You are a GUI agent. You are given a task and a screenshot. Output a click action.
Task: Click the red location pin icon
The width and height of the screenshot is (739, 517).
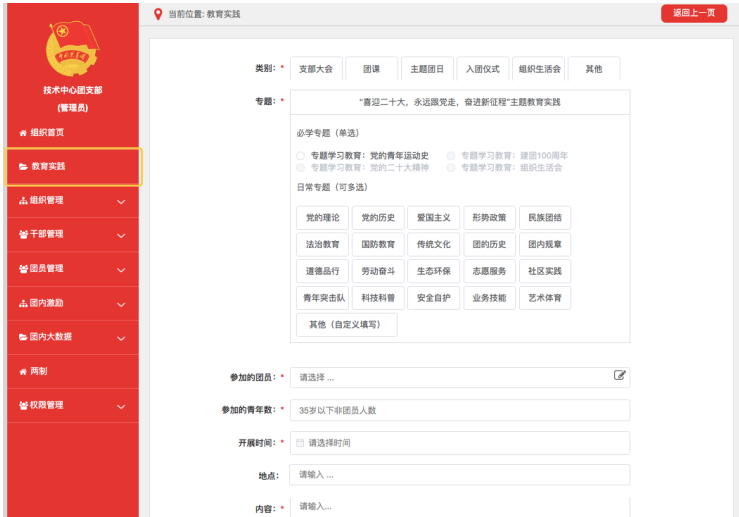pos(158,14)
